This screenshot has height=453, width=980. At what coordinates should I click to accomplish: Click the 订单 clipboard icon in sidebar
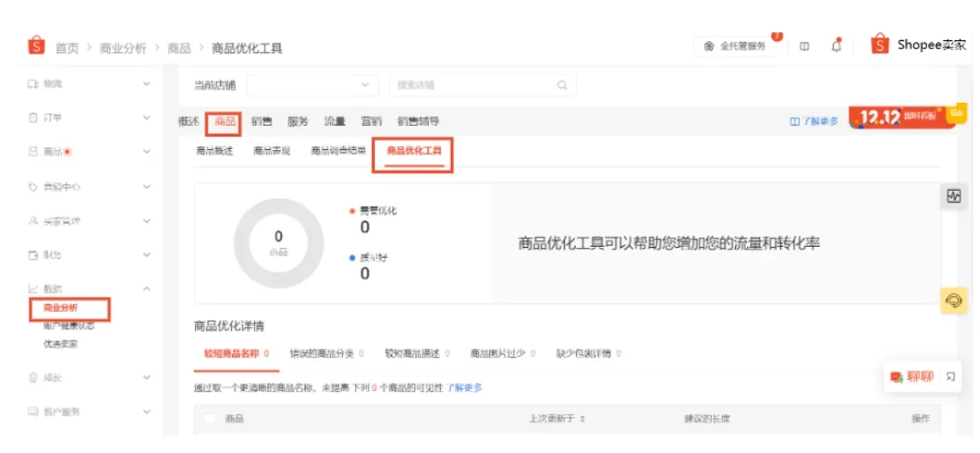(33, 118)
